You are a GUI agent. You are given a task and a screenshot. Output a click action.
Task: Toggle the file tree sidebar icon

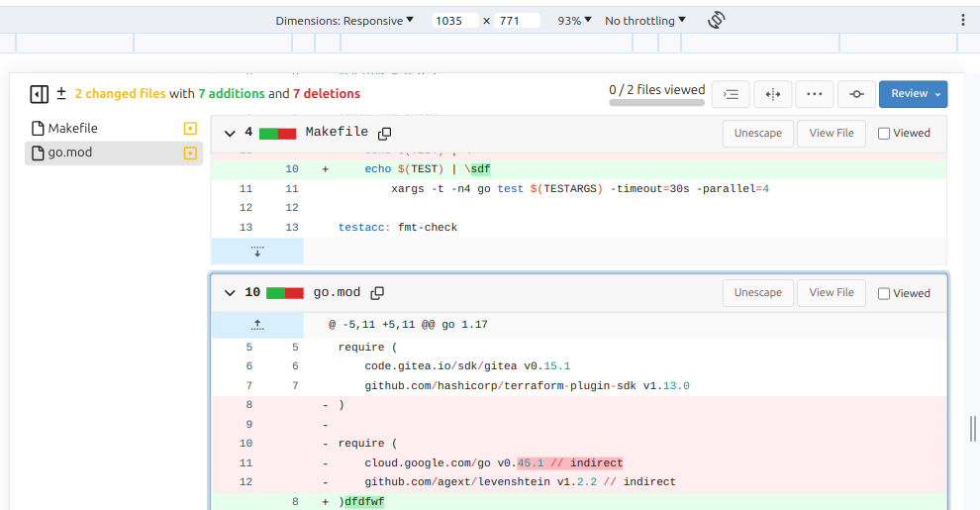pyautogui.click(x=39, y=94)
